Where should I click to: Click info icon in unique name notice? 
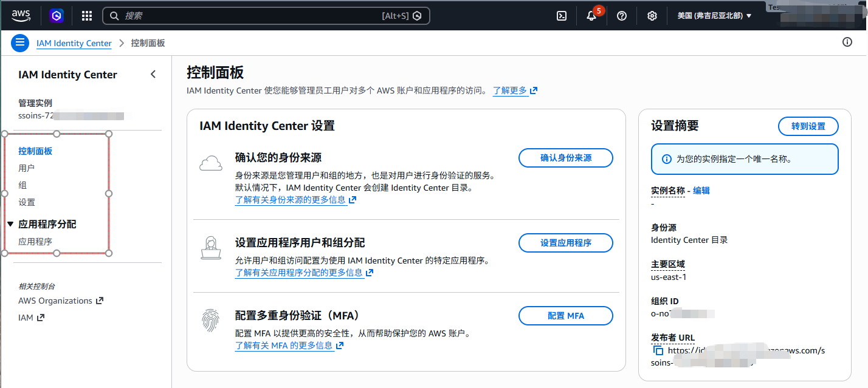pyautogui.click(x=667, y=159)
